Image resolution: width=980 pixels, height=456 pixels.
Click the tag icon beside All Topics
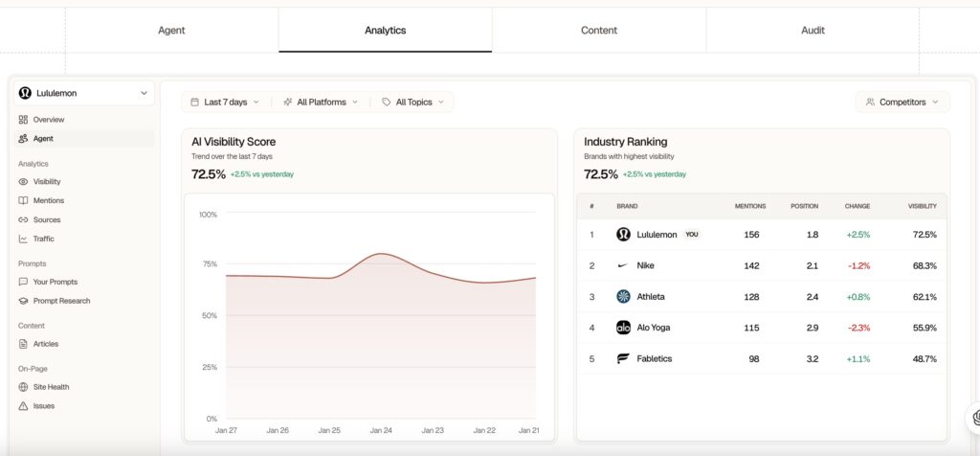point(387,102)
